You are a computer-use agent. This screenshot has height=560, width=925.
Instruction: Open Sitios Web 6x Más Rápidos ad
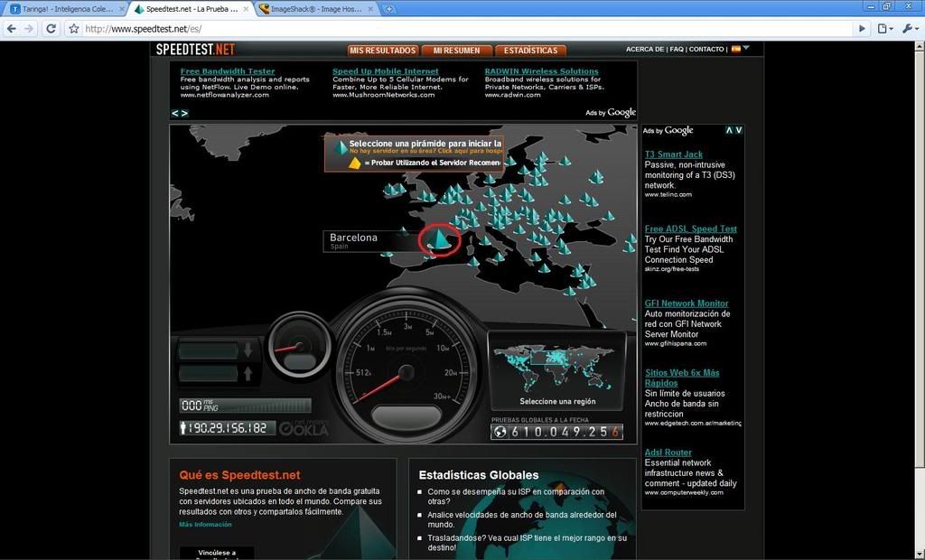coord(682,378)
